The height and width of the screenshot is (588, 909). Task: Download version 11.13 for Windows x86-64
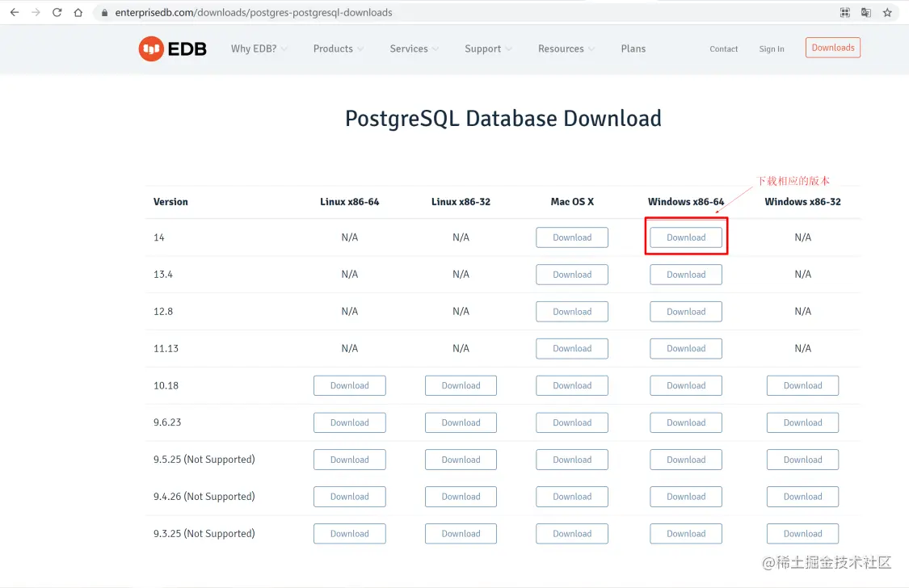(686, 349)
